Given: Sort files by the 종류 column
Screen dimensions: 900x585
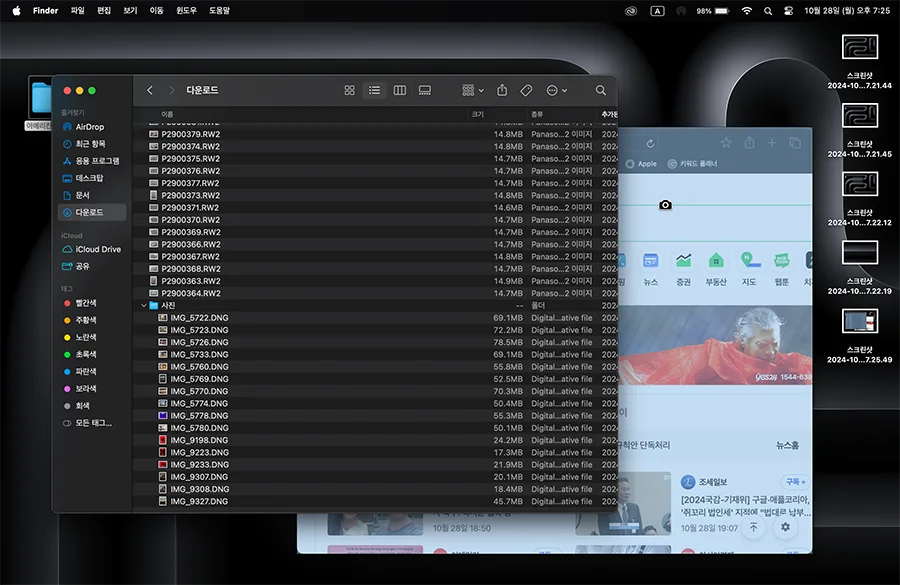Looking at the screenshot, I should pyautogui.click(x=537, y=114).
